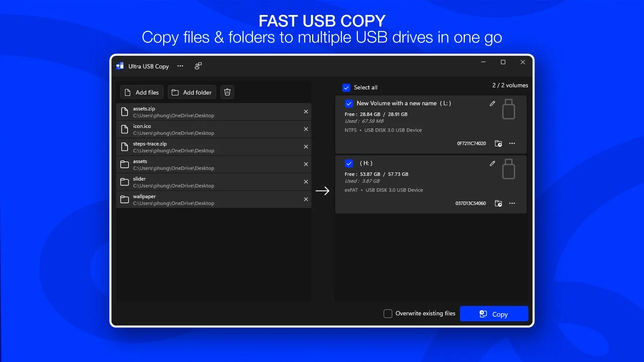Open H: volume folder via folder icon
Screen dimensions: 644x362
tap(498, 203)
